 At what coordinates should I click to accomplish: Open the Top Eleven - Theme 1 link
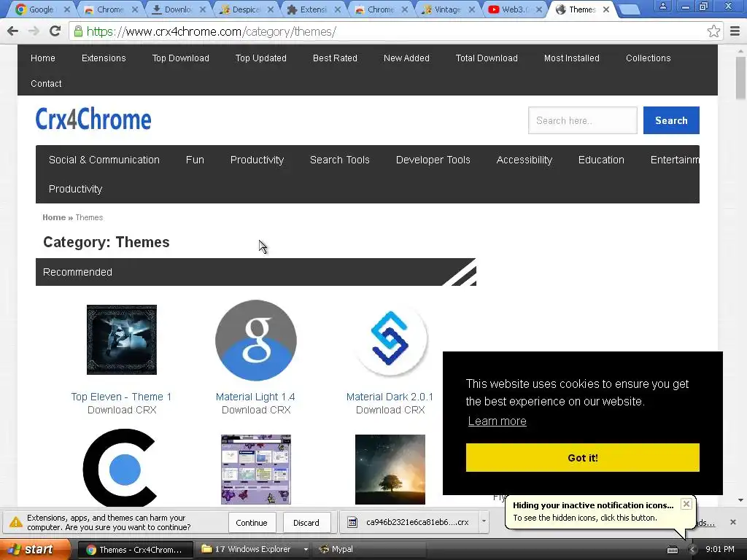click(x=121, y=397)
